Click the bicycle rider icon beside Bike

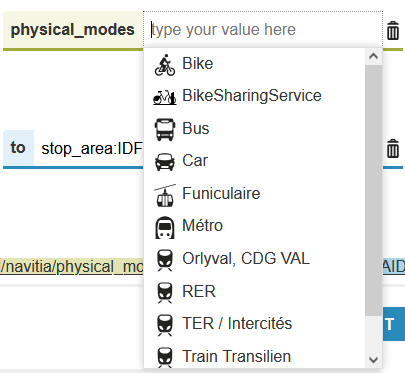click(x=165, y=65)
